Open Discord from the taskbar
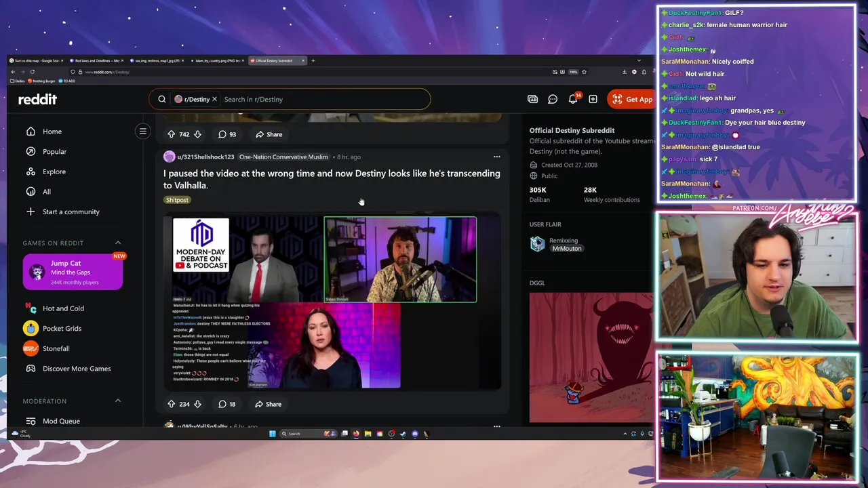The height and width of the screenshot is (488, 868). point(415,434)
